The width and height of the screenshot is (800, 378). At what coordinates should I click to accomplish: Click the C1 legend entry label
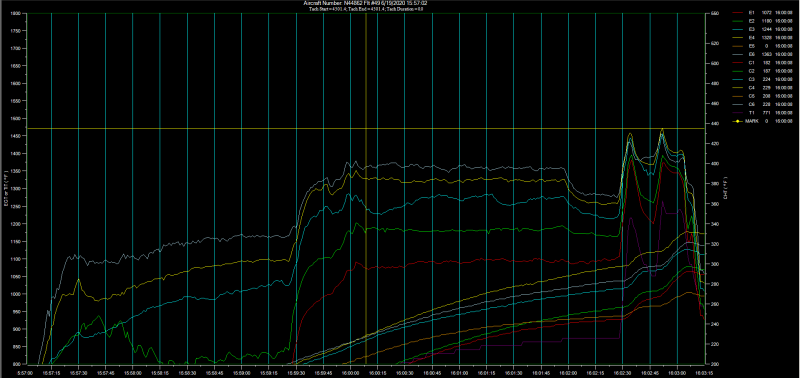coord(752,63)
